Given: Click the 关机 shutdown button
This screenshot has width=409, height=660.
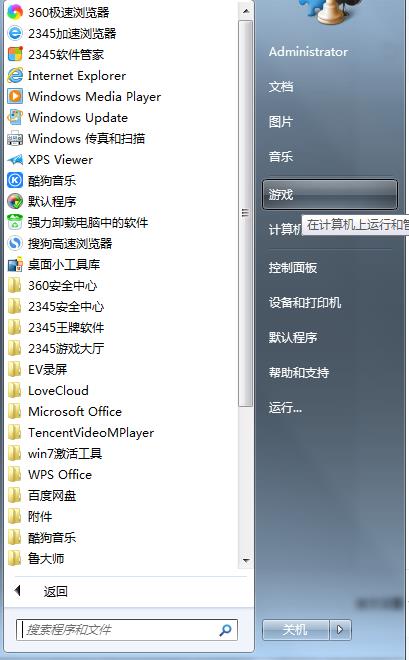Looking at the screenshot, I should point(295,630).
